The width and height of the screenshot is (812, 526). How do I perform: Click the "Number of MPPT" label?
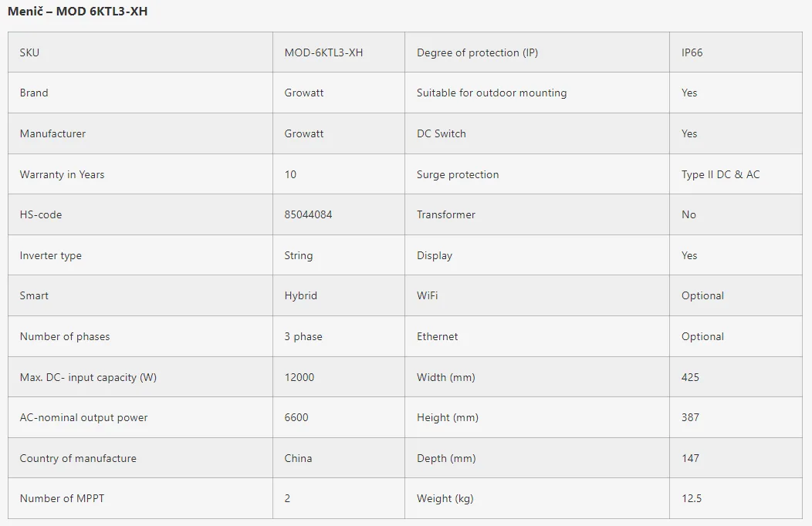pos(62,498)
